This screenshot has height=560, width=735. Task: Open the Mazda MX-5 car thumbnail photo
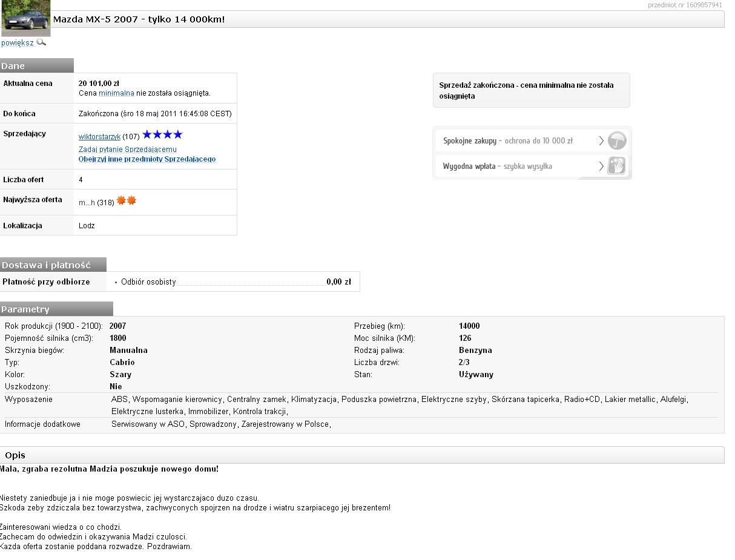25,18
